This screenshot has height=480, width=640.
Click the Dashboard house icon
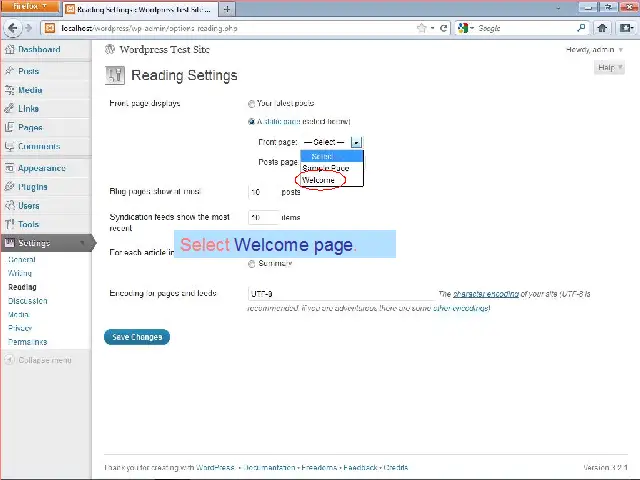point(9,49)
